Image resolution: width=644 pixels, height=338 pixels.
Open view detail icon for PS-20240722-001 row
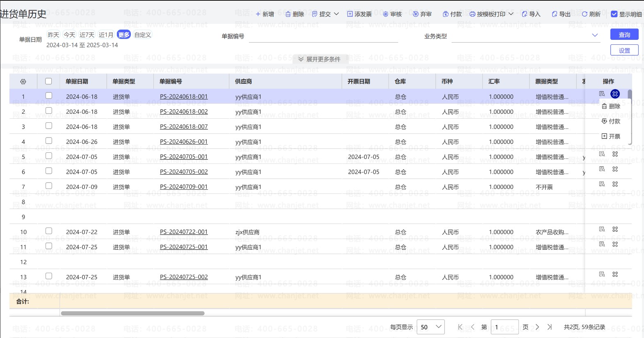coord(602,229)
